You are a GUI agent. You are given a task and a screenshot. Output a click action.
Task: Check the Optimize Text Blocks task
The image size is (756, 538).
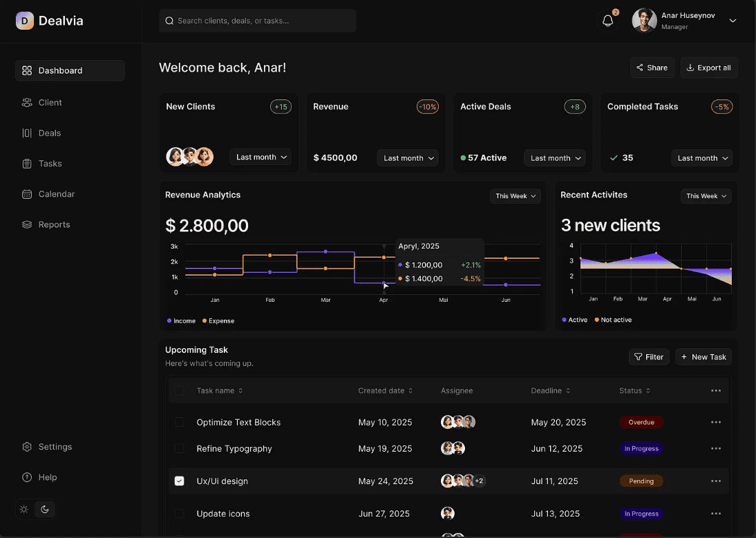(179, 422)
